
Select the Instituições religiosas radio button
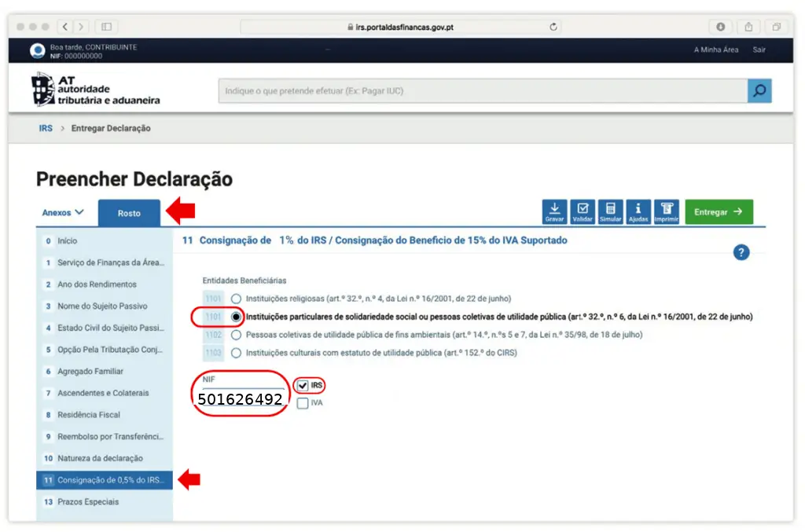coord(237,299)
